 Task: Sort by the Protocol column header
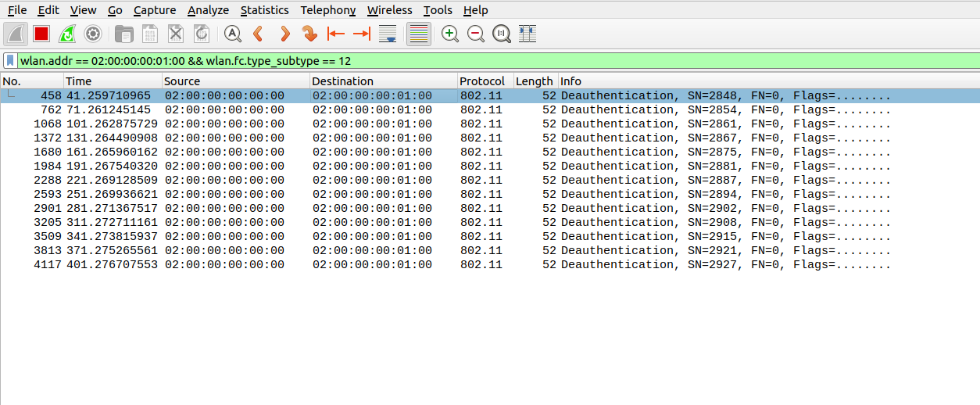(x=482, y=81)
